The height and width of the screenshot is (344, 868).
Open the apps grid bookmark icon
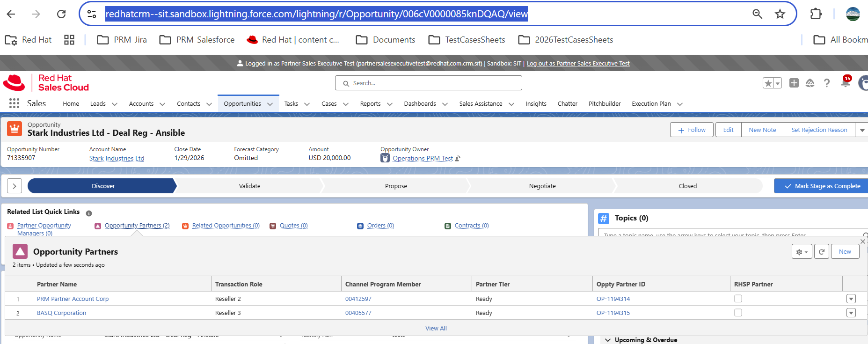[69, 40]
